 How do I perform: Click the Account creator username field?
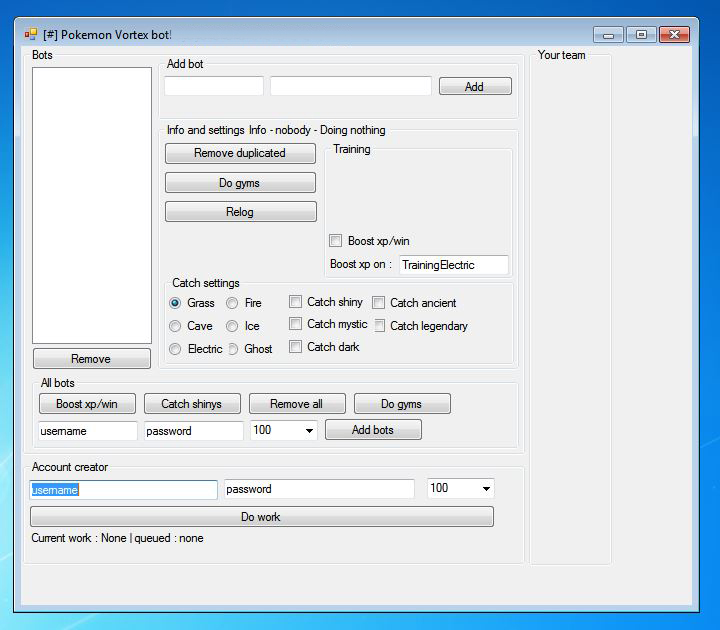click(124, 489)
